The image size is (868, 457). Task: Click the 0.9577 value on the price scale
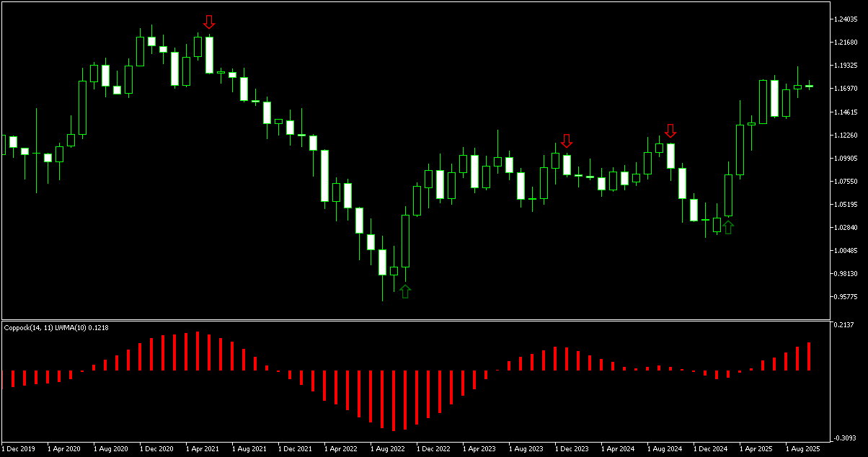click(846, 295)
